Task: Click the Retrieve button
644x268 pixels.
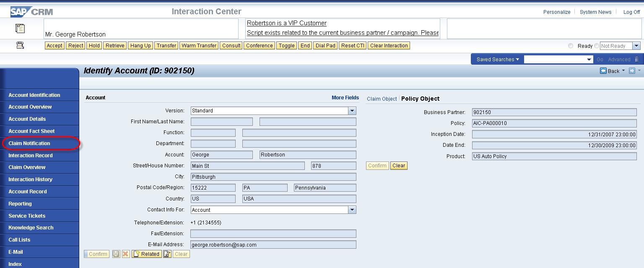Action: tap(115, 46)
